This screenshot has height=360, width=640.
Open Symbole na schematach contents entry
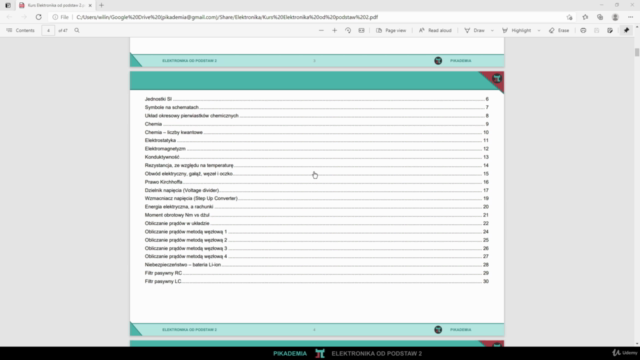pyautogui.click(x=316, y=107)
